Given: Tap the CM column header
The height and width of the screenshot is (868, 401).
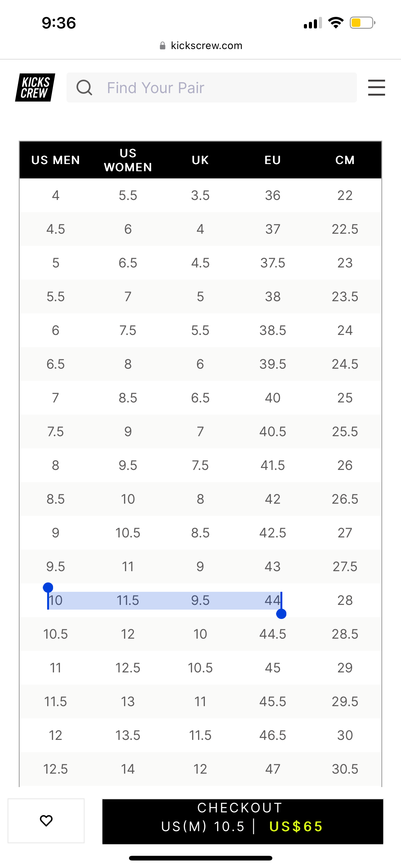Looking at the screenshot, I should [345, 160].
